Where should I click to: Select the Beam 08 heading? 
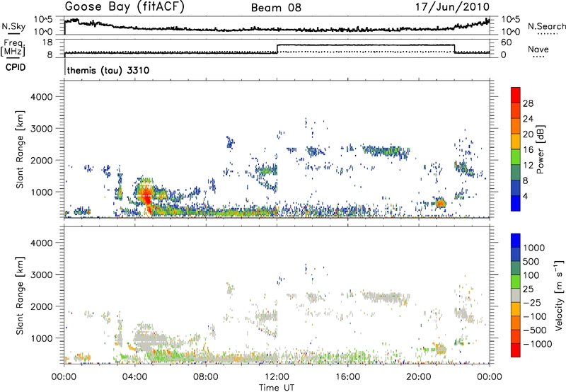(276, 8)
